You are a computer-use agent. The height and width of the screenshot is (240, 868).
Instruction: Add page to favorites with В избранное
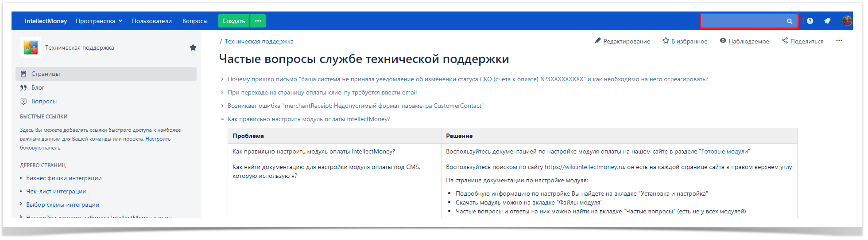685,41
